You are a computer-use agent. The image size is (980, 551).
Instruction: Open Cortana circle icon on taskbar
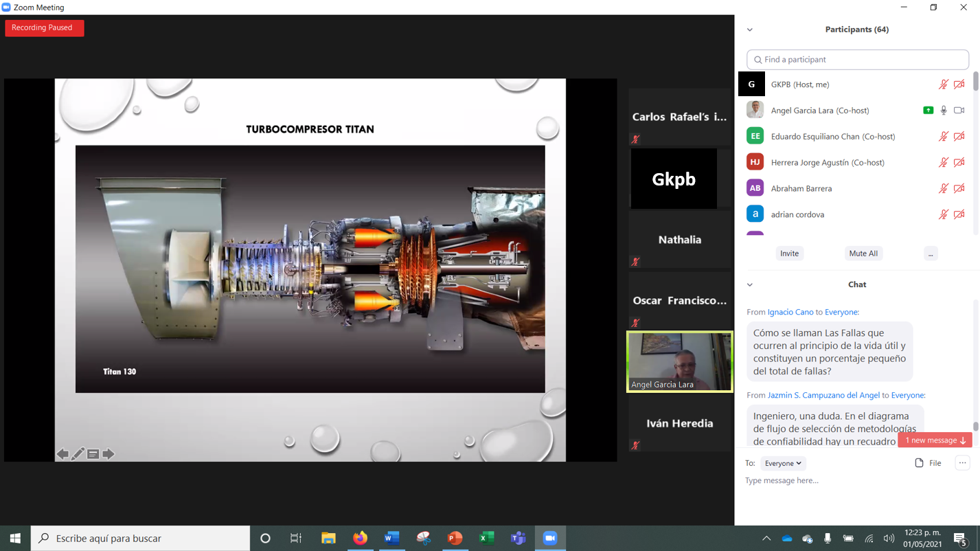point(265,539)
